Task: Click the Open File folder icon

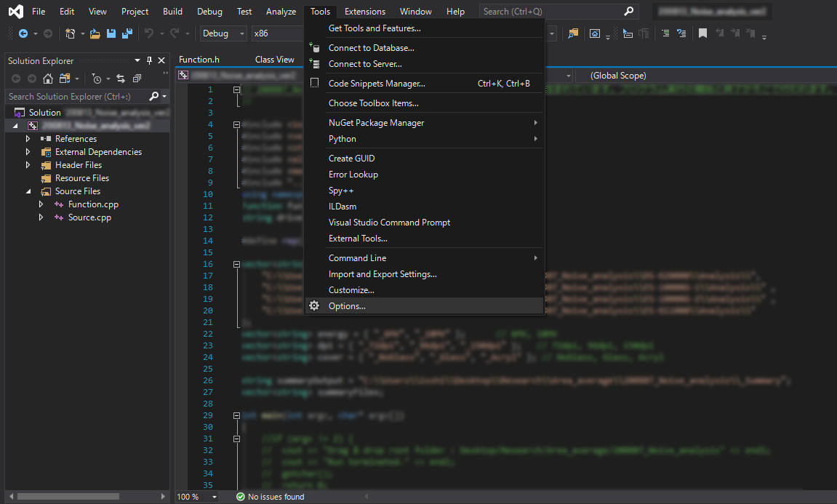Action: [x=95, y=33]
